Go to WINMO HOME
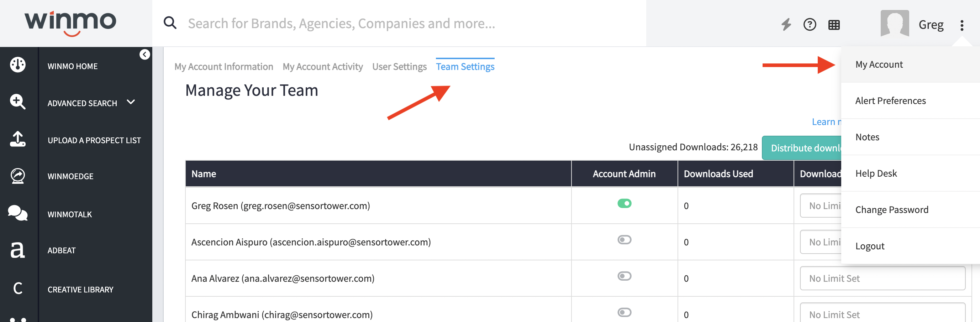Image resolution: width=980 pixels, height=322 pixels. 73,66
